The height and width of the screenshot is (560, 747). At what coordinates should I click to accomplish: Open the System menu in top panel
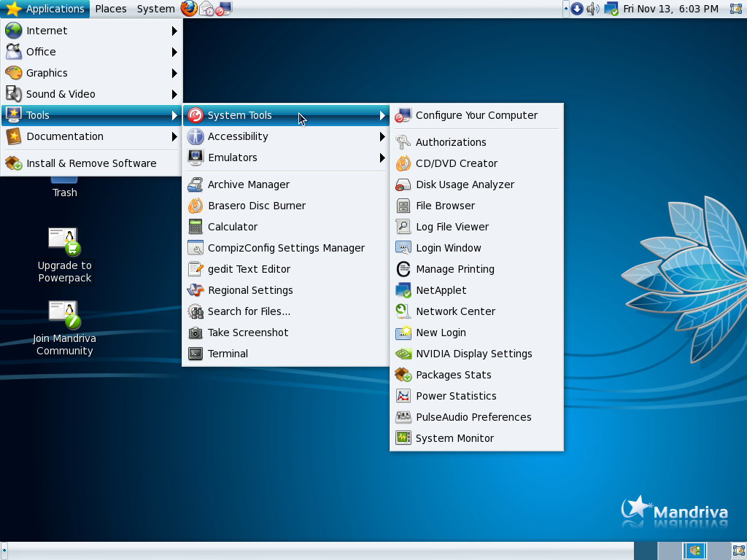(156, 9)
